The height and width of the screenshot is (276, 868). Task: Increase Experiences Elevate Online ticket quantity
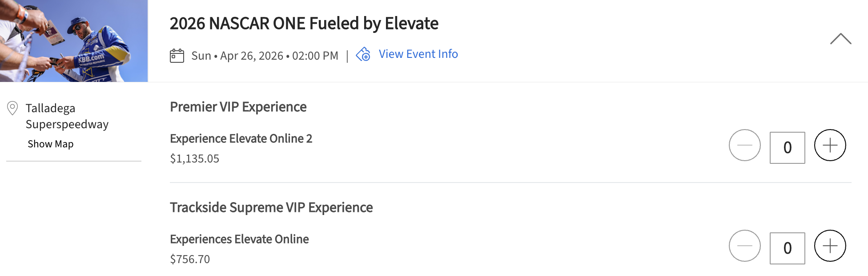pyautogui.click(x=830, y=246)
